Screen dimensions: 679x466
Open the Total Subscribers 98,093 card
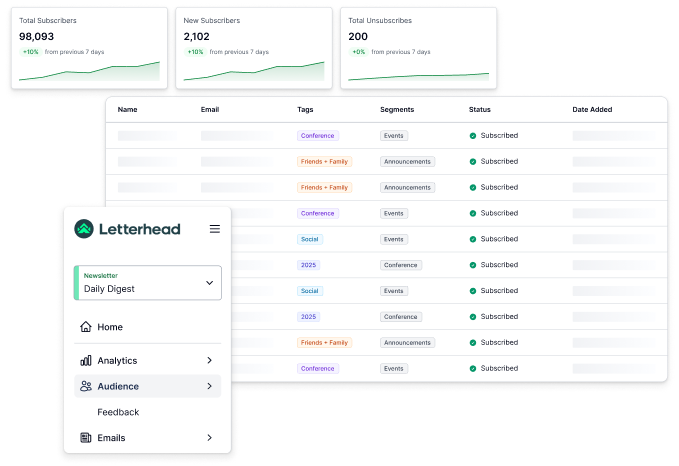pyautogui.click(x=89, y=48)
